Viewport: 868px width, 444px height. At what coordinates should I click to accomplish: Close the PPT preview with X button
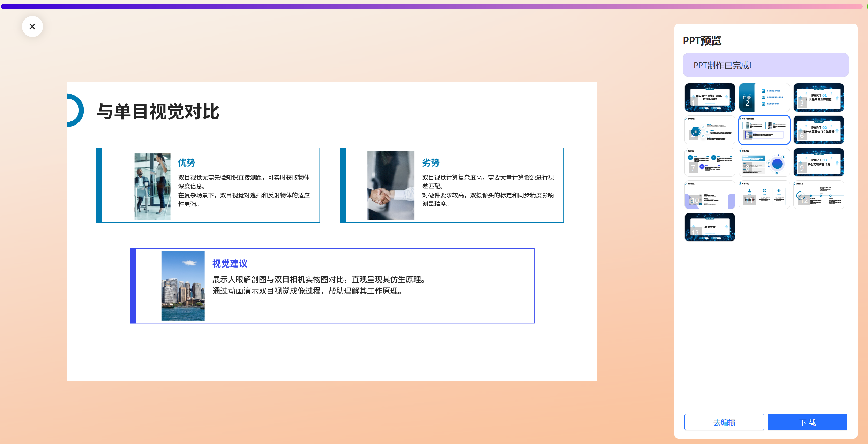(32, 27)
